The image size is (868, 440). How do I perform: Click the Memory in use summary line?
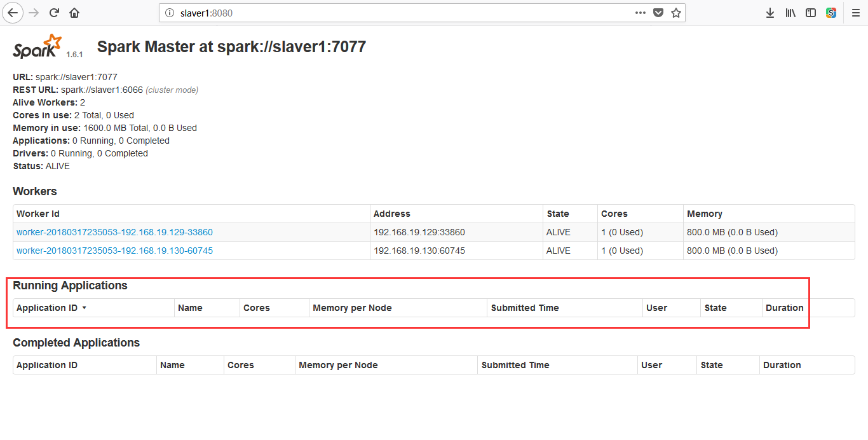click(x=105, y=128)
